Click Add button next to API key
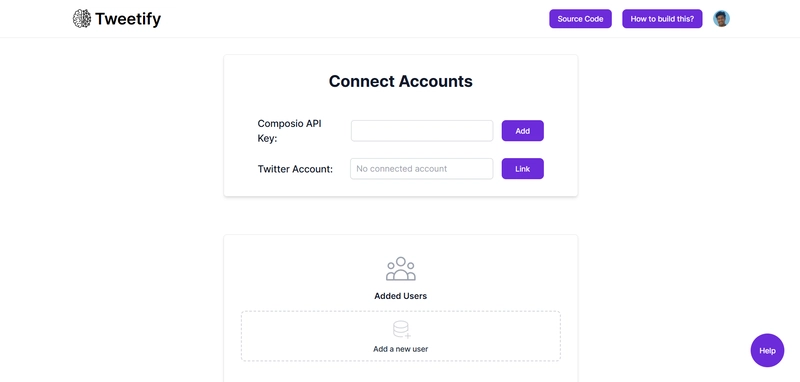Screen dimensions: 800x382 point(522,131)
